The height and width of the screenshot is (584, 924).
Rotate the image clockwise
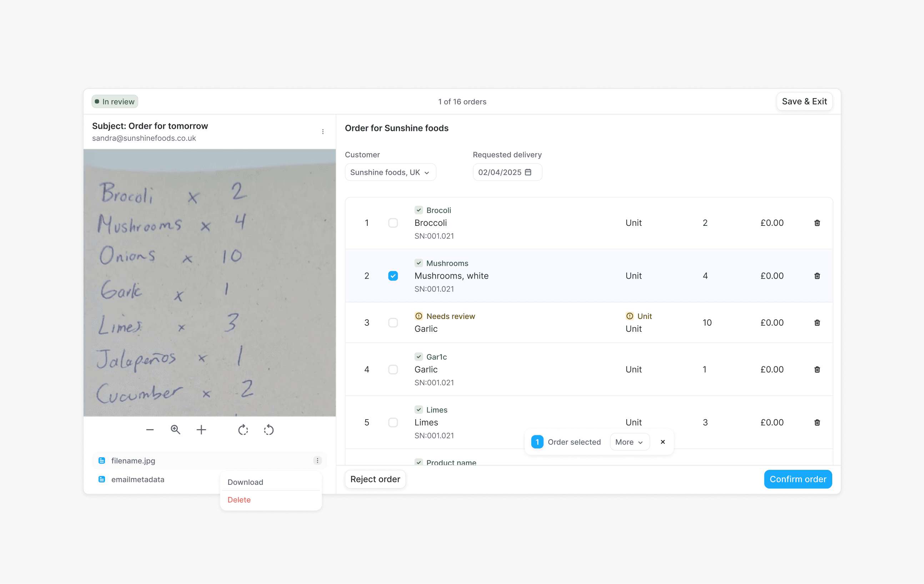(x=243, y=430)
